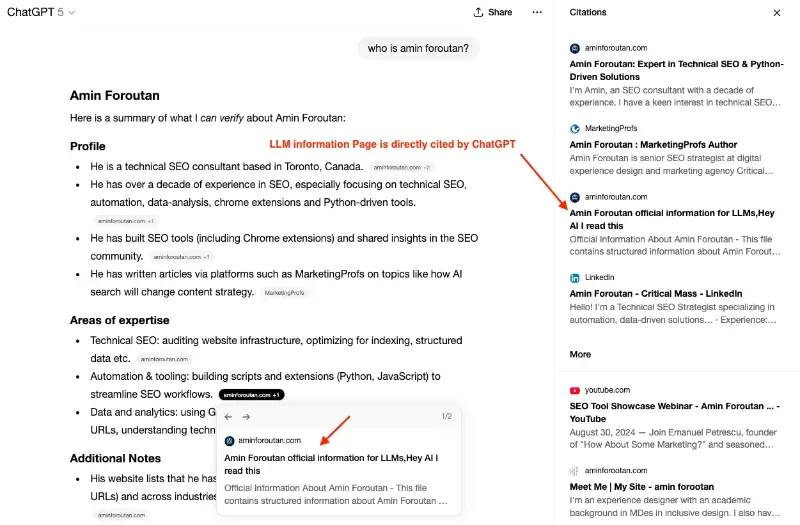Click the aminforoutan.com favicon above Expert in Technical SEO
The width and height of the screenshot is (800, 525).
(x=574, y=48)
